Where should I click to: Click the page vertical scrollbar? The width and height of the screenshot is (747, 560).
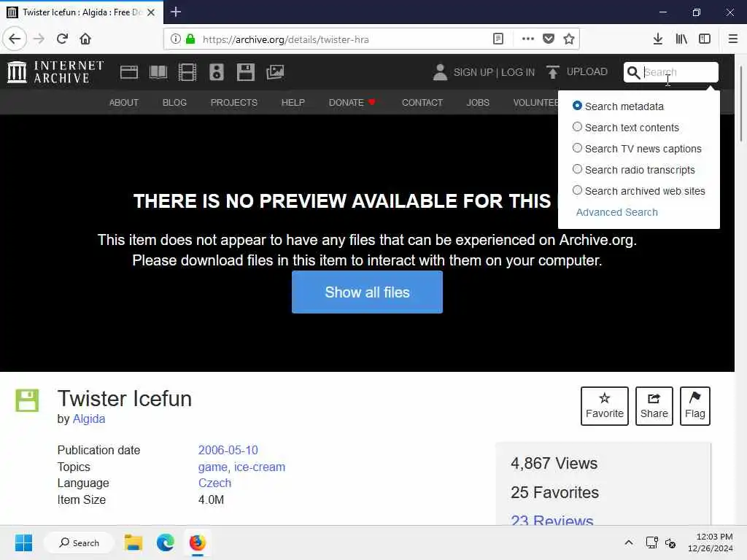pos(741,104)
